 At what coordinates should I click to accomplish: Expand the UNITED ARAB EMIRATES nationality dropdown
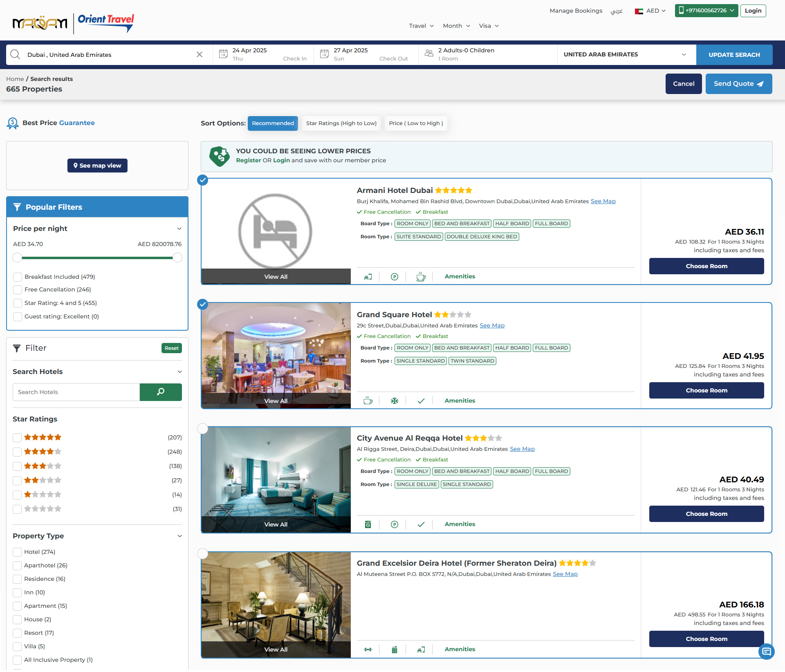(x=626, y=54)
